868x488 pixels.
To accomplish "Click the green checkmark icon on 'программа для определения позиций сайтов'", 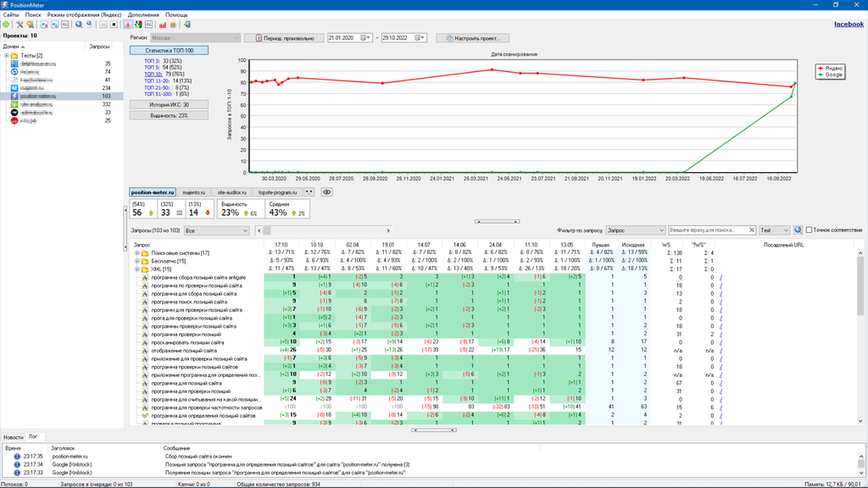I will 144,415.
